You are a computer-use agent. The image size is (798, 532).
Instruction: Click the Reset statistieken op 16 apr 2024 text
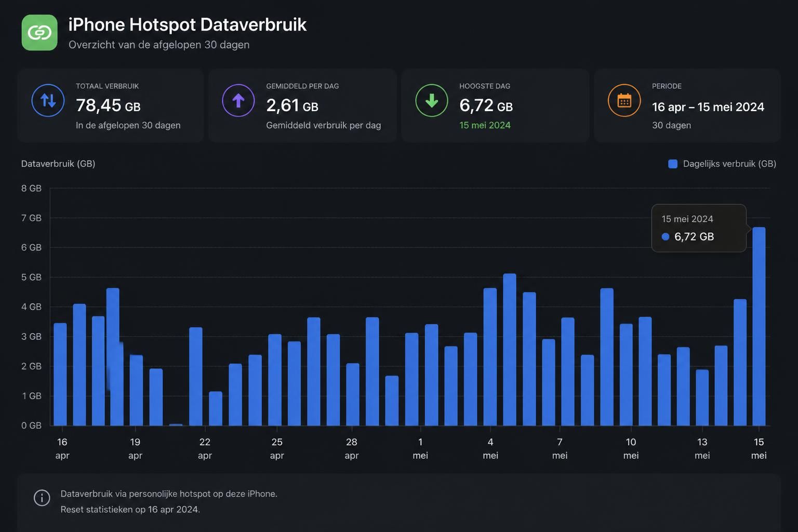pyautogui.click(x=130, y=510)
